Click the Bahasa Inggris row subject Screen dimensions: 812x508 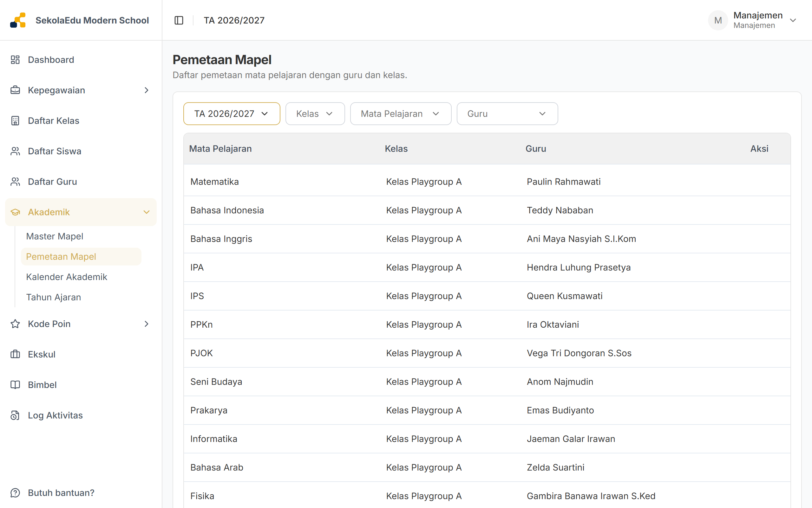tap(221, 238)
